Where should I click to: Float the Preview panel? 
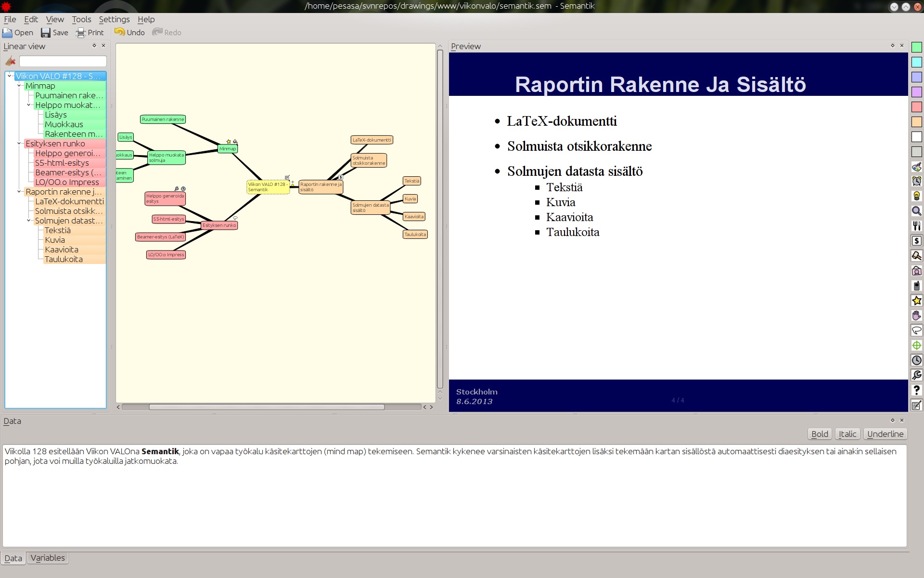pos(893,46)
